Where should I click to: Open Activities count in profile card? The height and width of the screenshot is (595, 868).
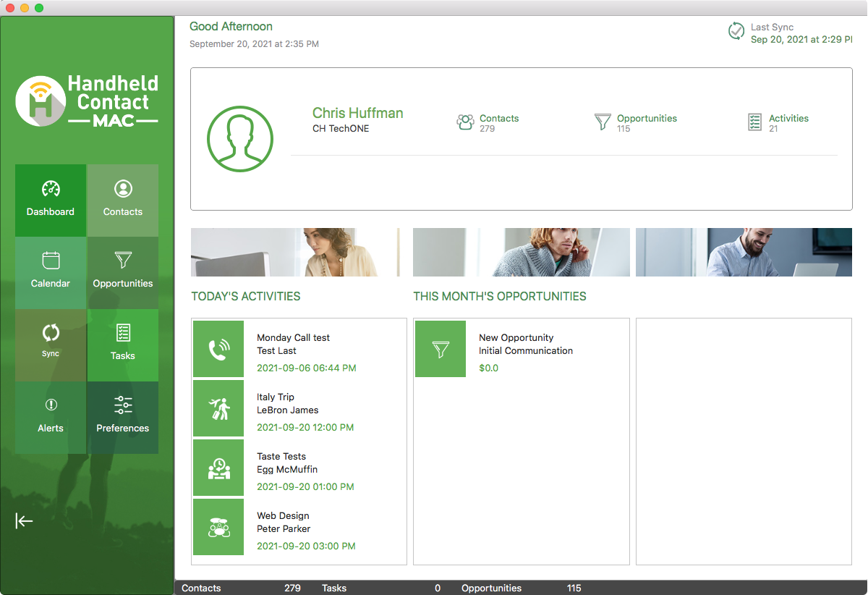click(778, 122)
